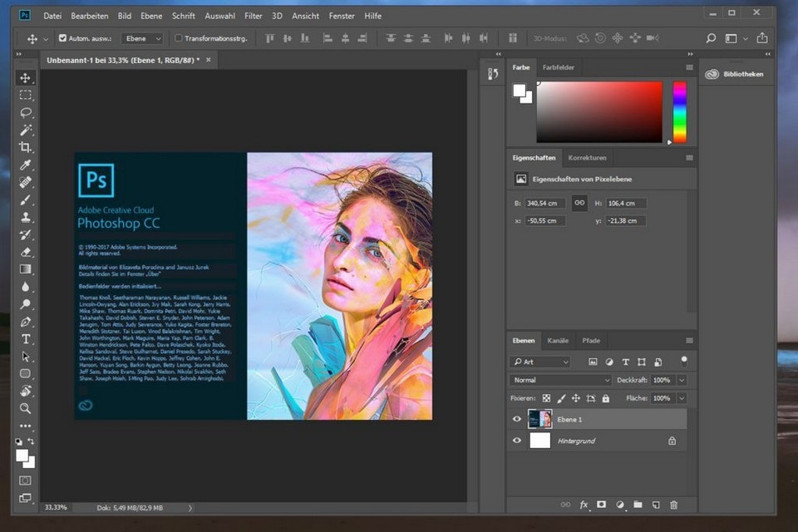Select the Lasso tool
The width and height of the screenshot is (798, 532).
click(26, 112)
